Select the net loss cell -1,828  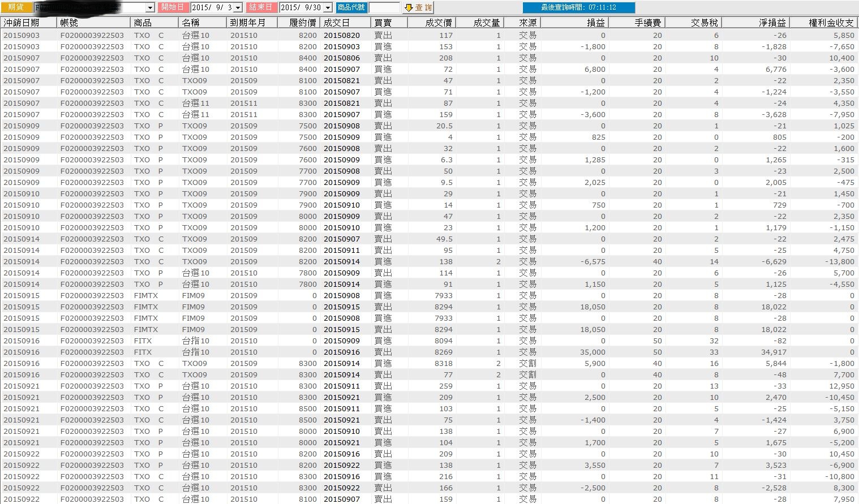coord(775,46)
